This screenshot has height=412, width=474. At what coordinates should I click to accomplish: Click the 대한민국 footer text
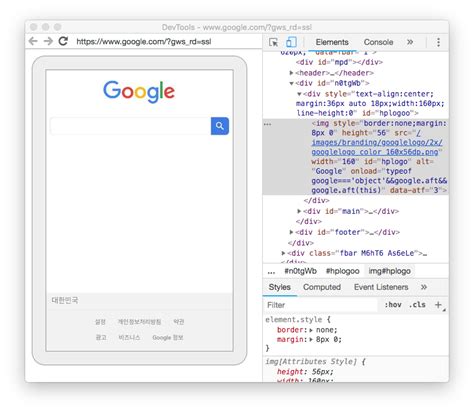point(65,300)
